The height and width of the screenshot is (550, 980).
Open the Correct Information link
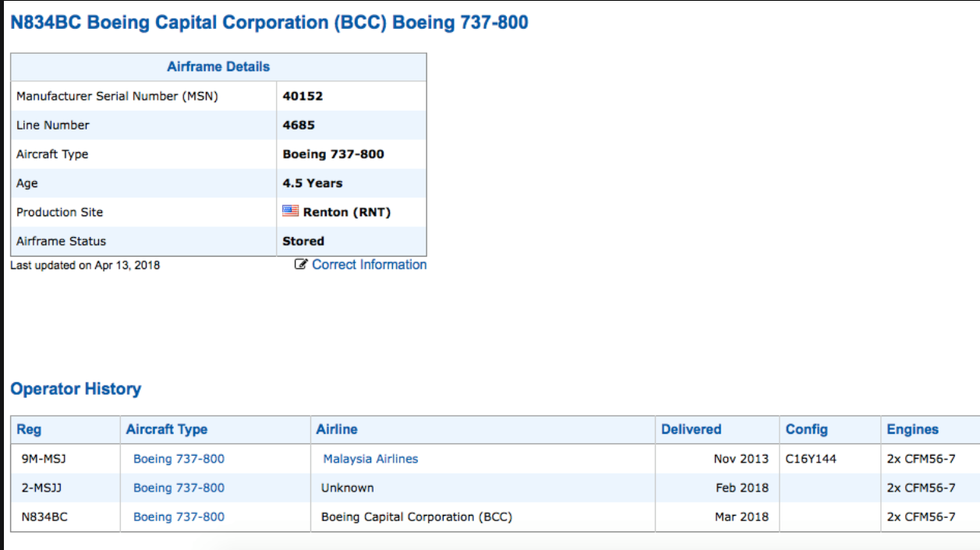click(x=369, y=264)
